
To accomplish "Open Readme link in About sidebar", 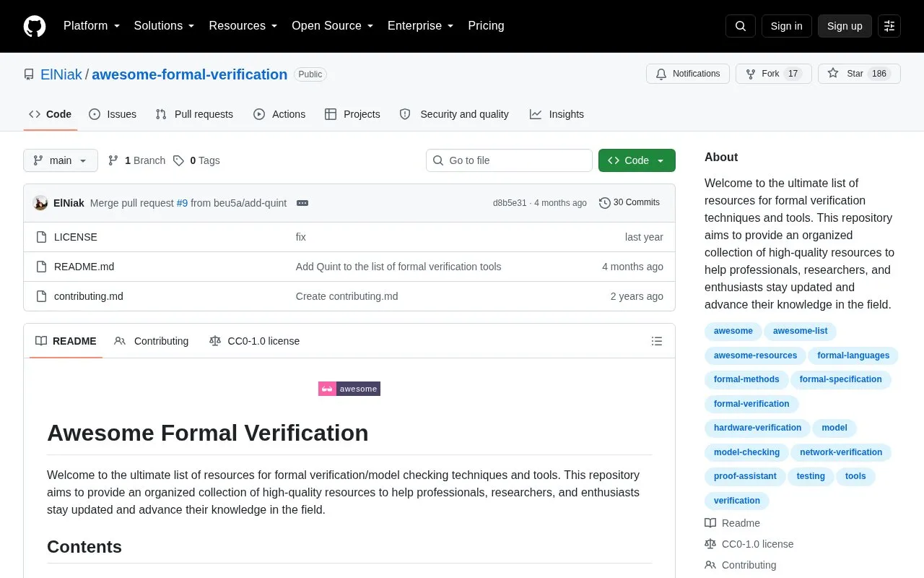I will (x=733, y=523).
